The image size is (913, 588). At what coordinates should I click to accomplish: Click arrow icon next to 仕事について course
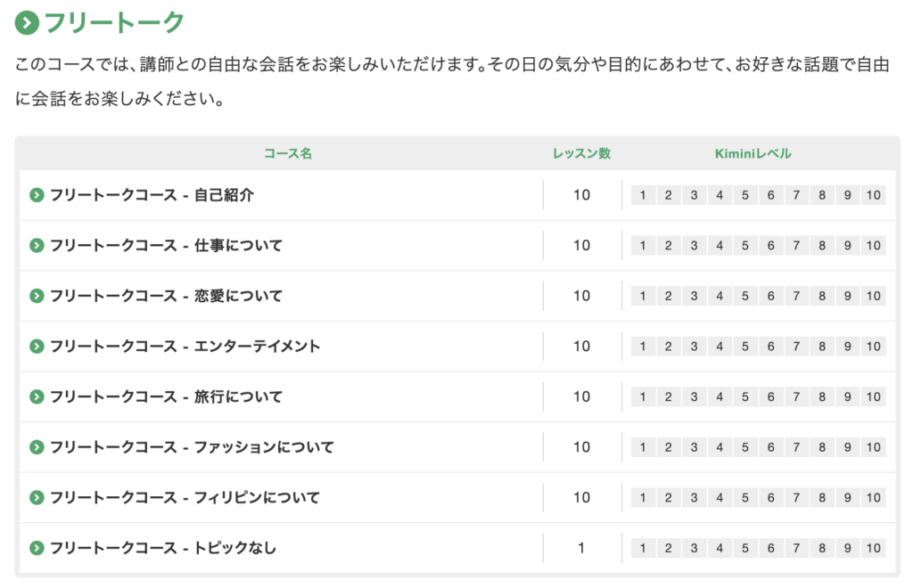(x=37, y=245)
